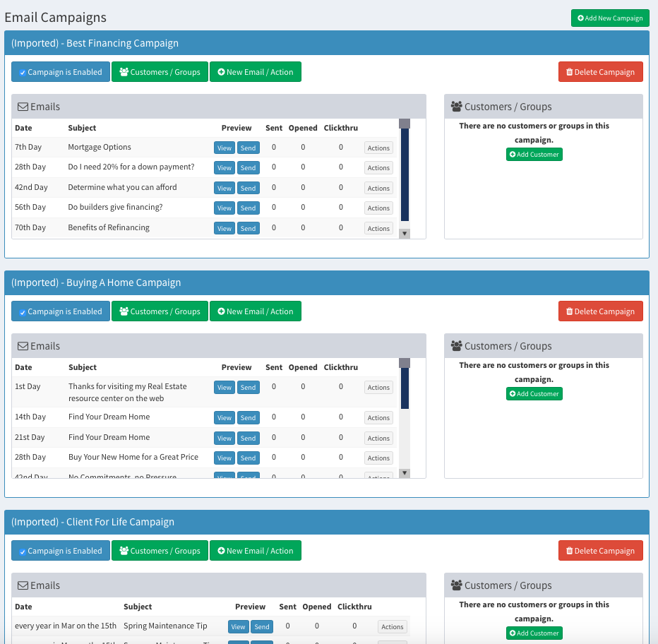The width and height of the screenshot is (658, 644).
Task: Click the people icon in Buying A Home Customers/Groups panel header
Action: click(x=455, y=345)
